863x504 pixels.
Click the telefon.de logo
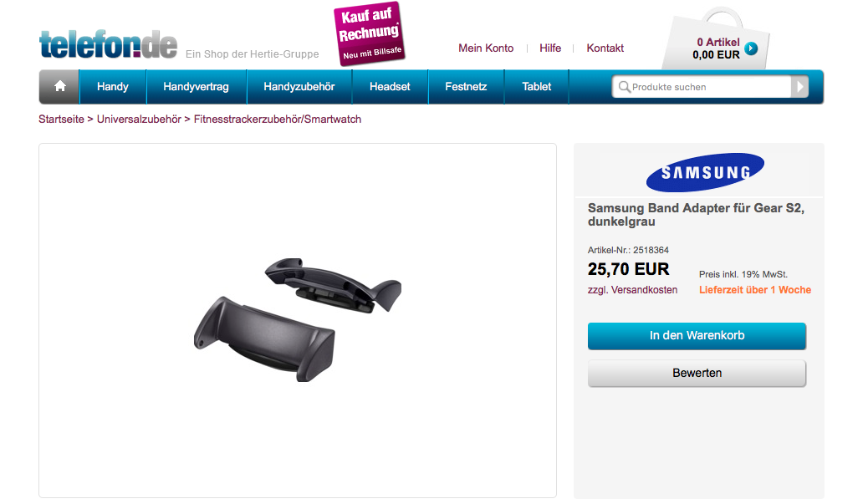click(x=109, y=44)
